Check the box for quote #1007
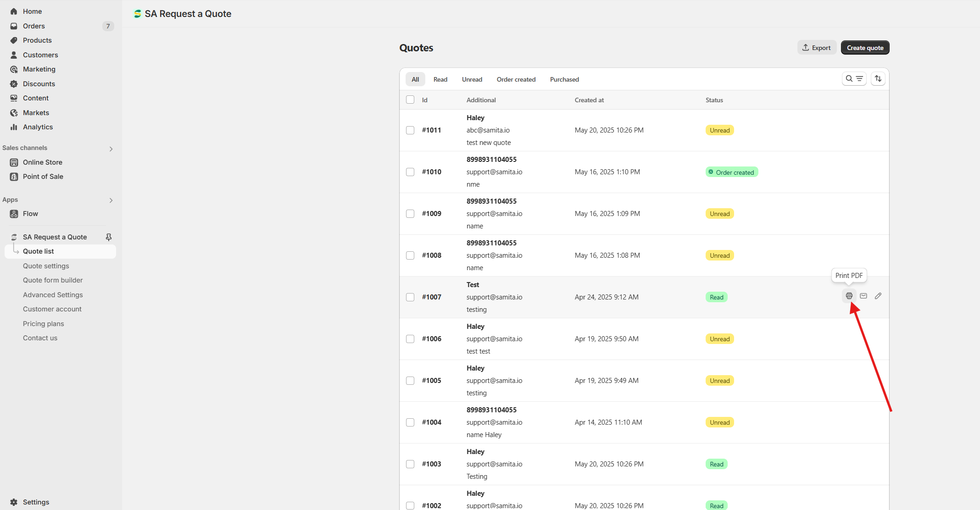The width and height of the screenshot is (980, 510). pyautogui.click(x=410, y=297)
